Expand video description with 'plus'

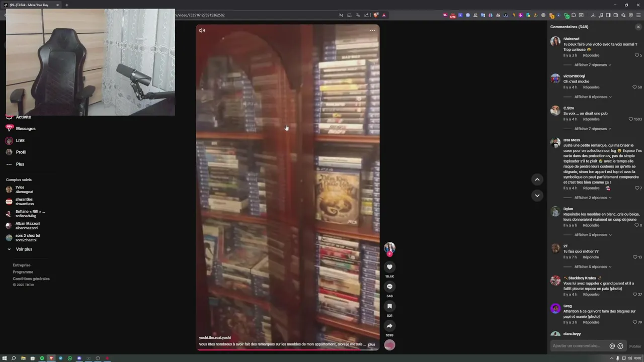372,344
